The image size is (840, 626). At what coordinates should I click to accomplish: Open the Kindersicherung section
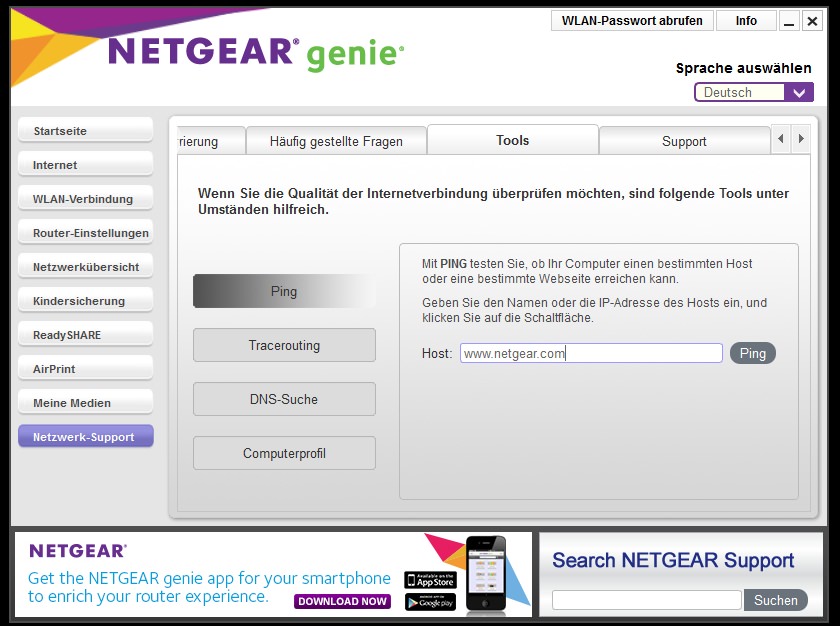tap(86, 301)
